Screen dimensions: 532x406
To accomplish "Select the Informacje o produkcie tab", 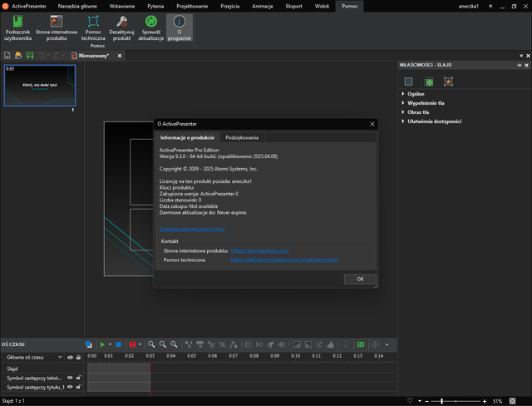I will (187, 137).
